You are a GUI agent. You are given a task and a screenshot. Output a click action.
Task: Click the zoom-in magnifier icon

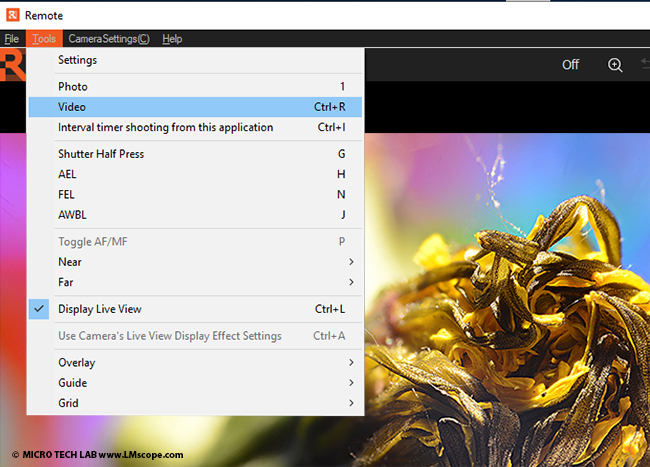(x=615, y=64)
